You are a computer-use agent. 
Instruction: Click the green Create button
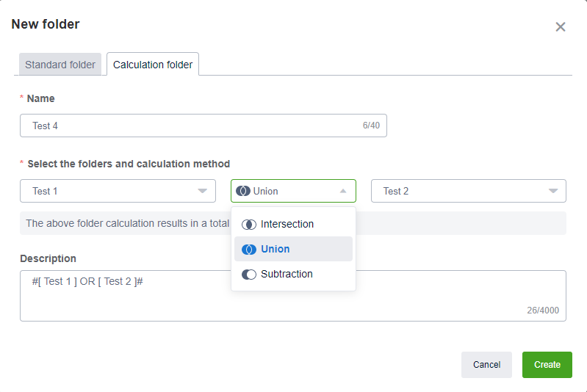point(547,365)
